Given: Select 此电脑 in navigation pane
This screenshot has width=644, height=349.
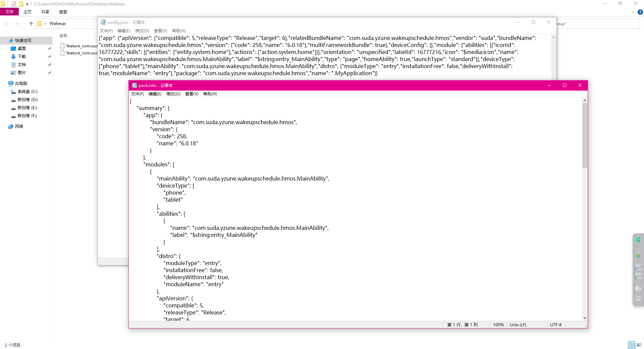Looking at the screenshot, I should click(21, 84).
